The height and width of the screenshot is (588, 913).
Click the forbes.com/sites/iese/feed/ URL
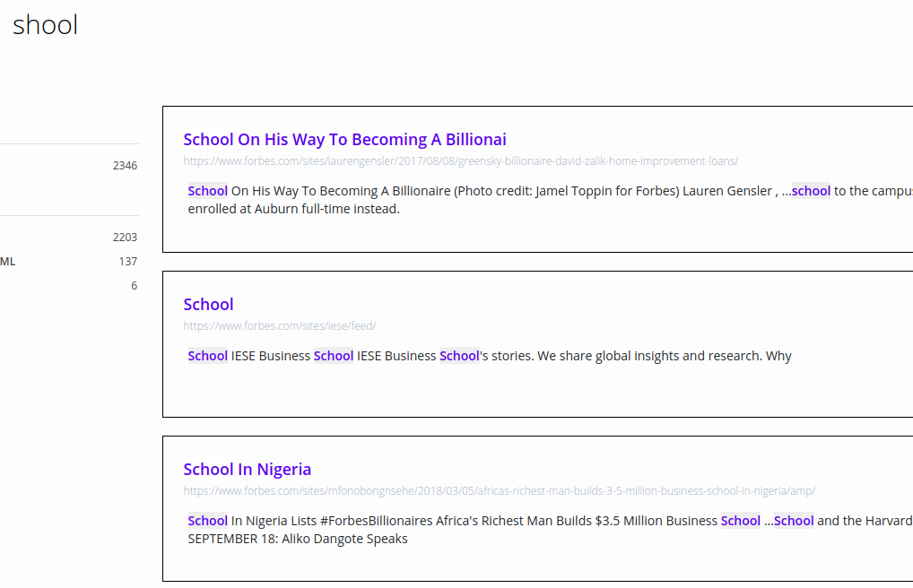[279, 326]
